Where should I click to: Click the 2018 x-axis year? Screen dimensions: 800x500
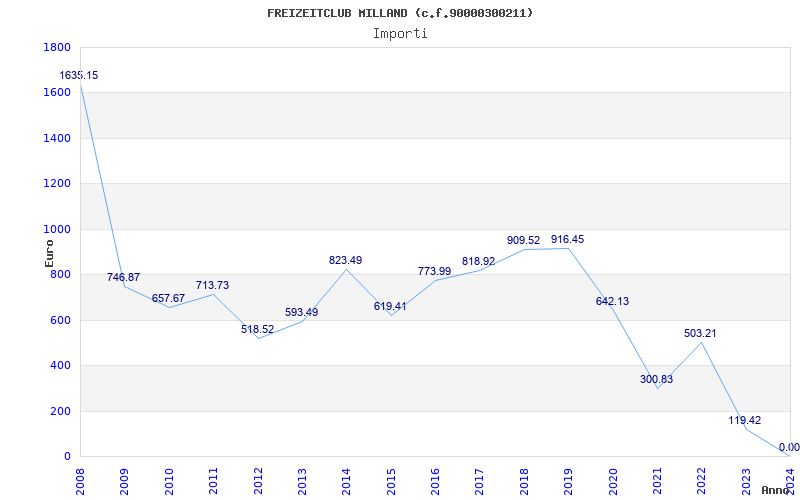[524, 482]
